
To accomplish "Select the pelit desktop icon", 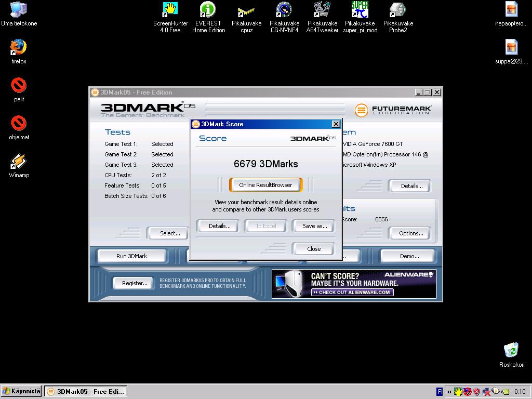I will click(x=19, y=89).
